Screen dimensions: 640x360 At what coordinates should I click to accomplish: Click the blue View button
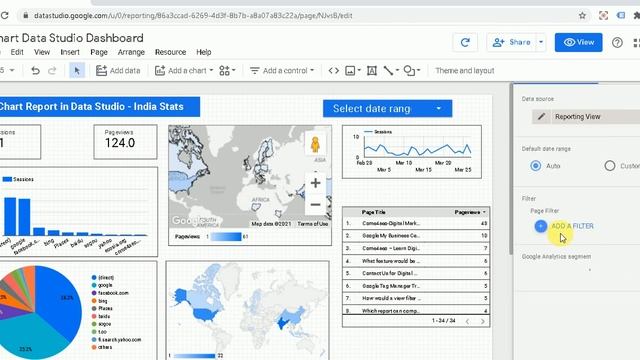[578, 42]
